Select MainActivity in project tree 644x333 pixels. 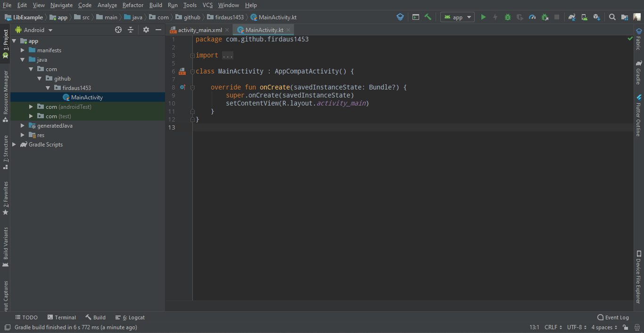coord(87,97)
